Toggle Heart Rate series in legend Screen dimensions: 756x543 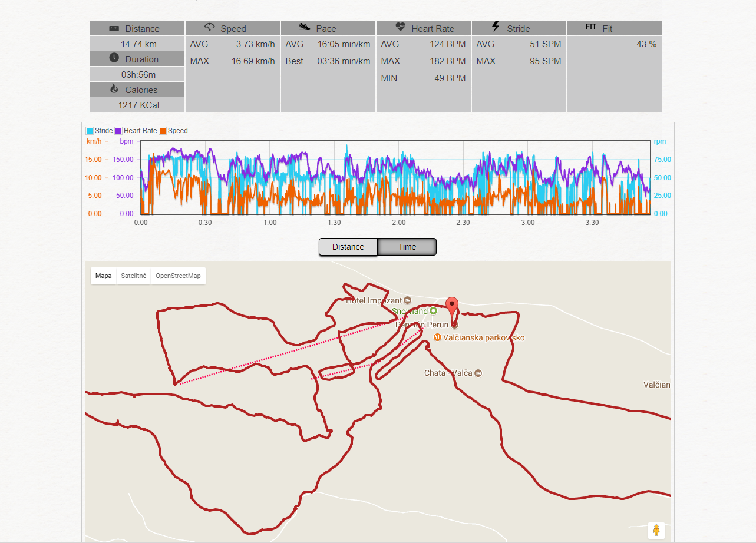pos(136,131)
